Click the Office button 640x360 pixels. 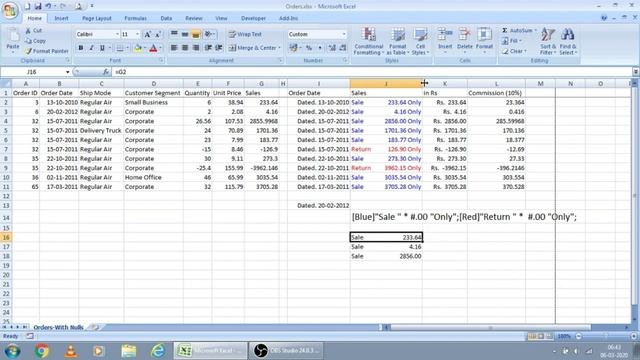pyautogui.click(x=10, y=9)
